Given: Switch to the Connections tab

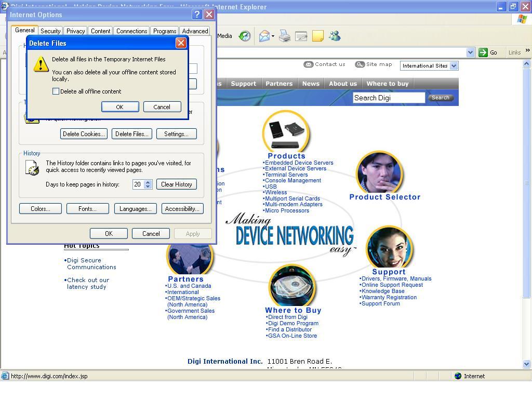Looking at the screenshot, I should (x=131, y=31).
